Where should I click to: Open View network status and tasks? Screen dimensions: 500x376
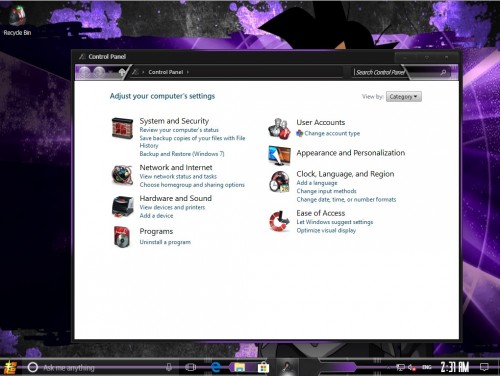coord(178,176)
